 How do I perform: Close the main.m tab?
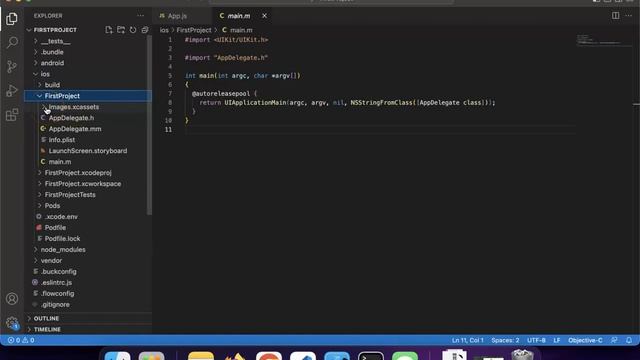[264, 16]
